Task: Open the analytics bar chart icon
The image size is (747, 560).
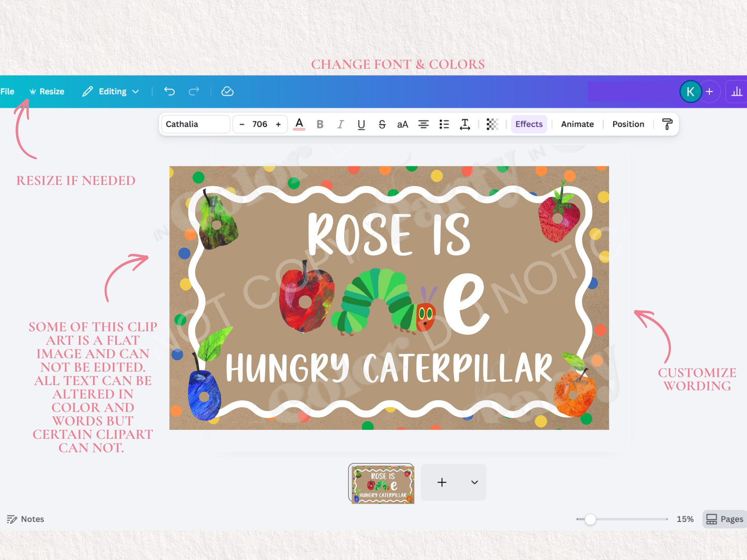Action: pos(737,91)
